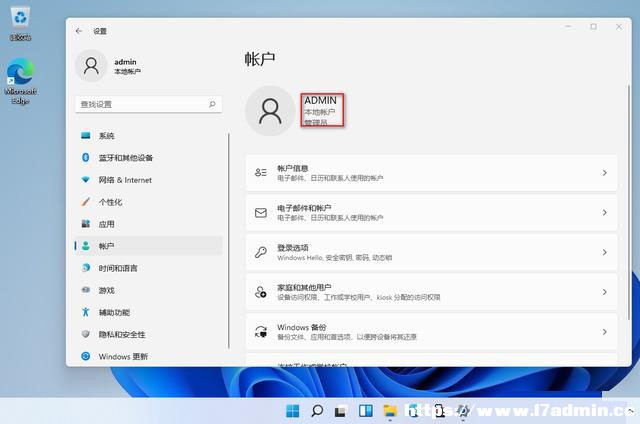Open taskbar Search
This screenshot has width=640, height=424.
point(317,411)
